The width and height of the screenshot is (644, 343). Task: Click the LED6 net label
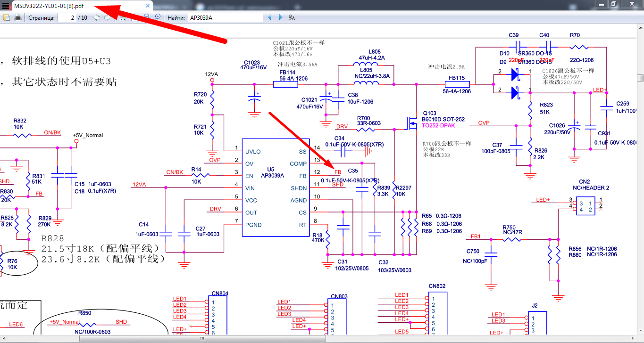[16, 324]
